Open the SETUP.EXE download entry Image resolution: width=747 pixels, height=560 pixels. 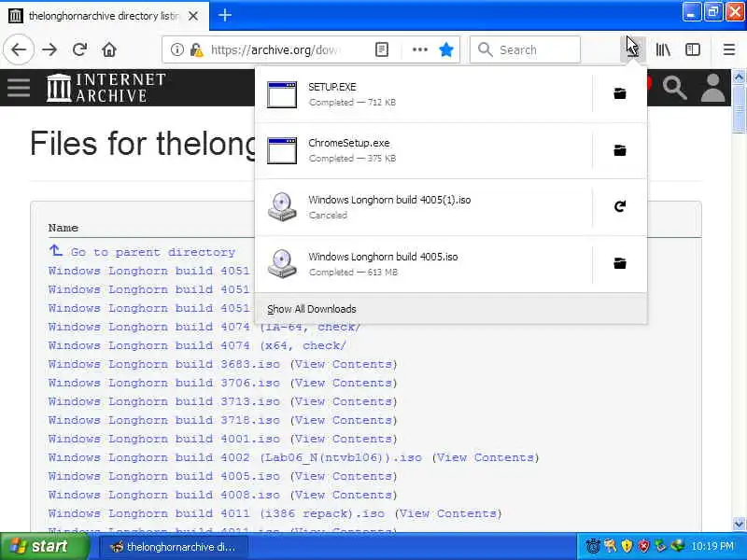coord(424,94)
